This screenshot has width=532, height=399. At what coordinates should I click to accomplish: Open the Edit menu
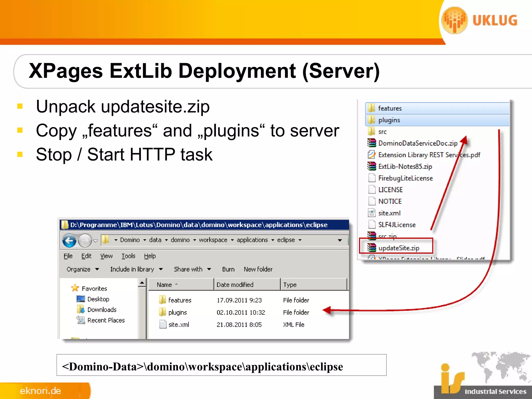pos(86,256)
